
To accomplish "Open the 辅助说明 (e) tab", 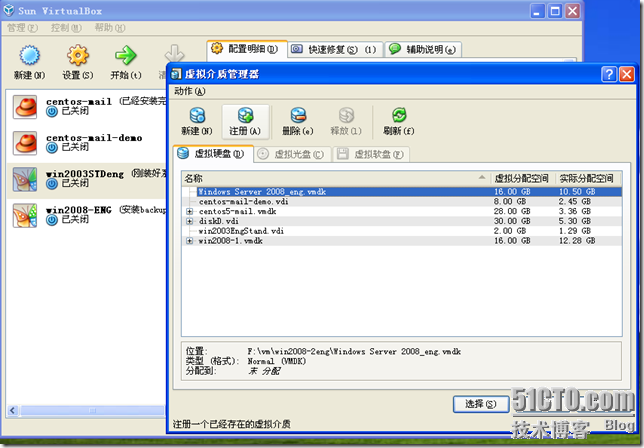I will click(x=423, y=50).
